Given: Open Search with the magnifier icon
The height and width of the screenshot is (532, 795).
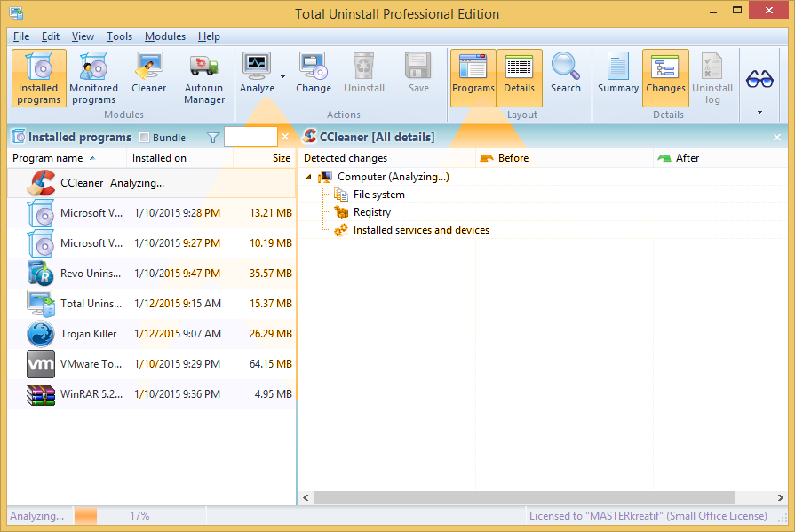Looking at the screenshot, I should pyautogui.click(x=565, y=66).
